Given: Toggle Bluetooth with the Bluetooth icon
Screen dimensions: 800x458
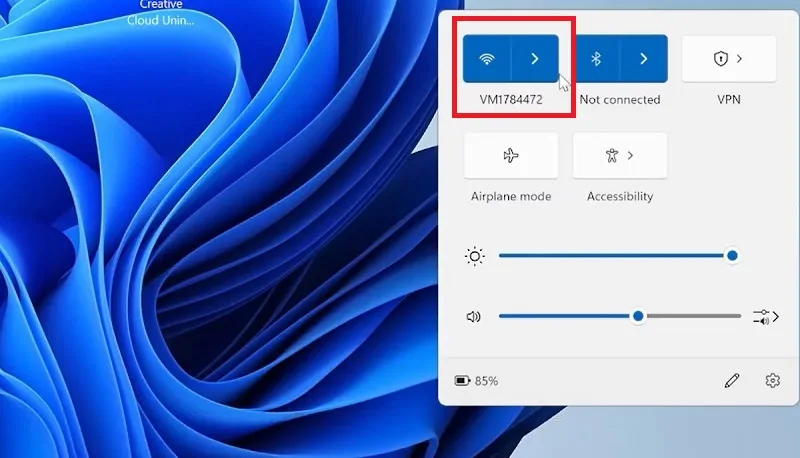Looking at the screenshot, I should pyautogui.click(x=596, y=59).
